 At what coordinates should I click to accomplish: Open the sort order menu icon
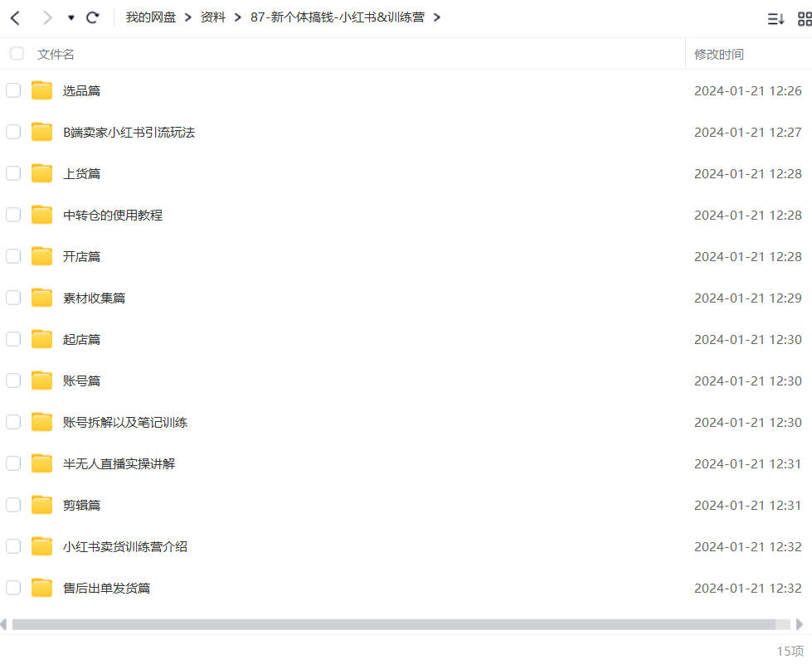pyautogui.click(x=776, y=19)
